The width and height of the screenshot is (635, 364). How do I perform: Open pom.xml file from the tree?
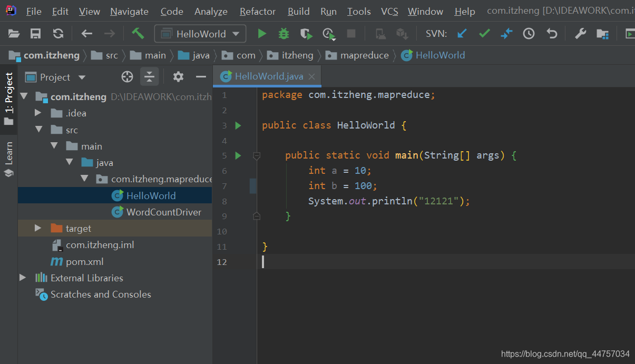tap(84, 261)
